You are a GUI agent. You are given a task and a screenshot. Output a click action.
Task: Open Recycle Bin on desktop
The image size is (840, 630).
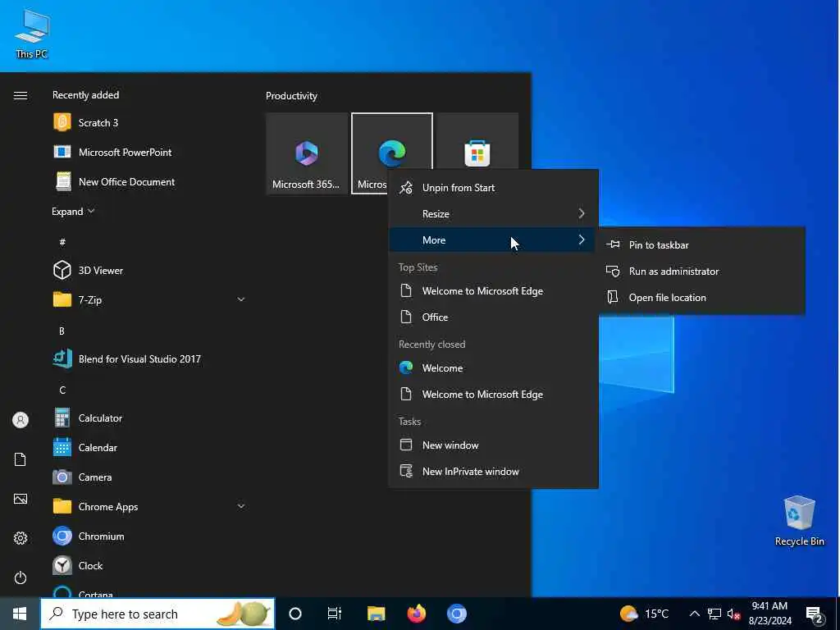[799, 521]
